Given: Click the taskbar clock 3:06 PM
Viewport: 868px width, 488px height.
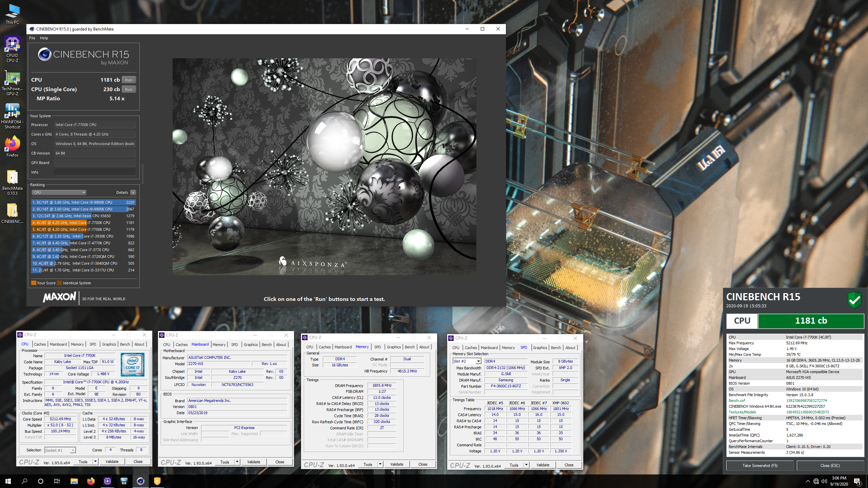Looking at the screenshot, I should [x=839, y=481].
